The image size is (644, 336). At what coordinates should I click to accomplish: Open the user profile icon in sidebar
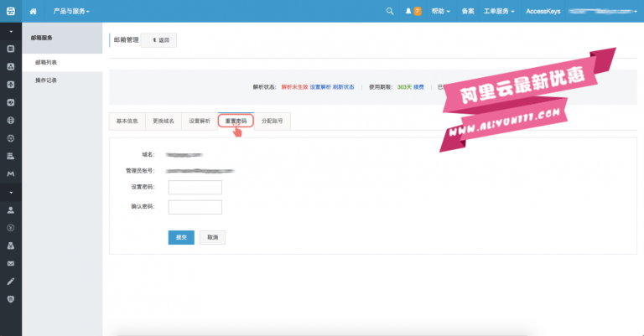pos(11,210)
